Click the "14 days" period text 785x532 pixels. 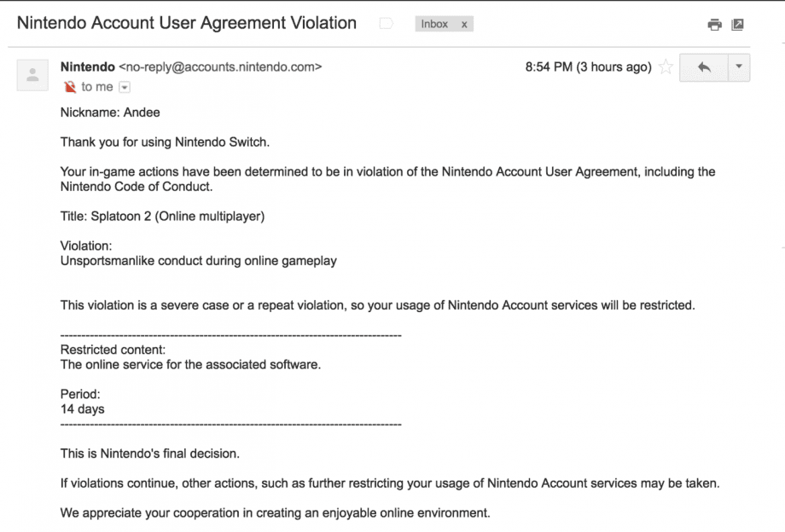83,409
